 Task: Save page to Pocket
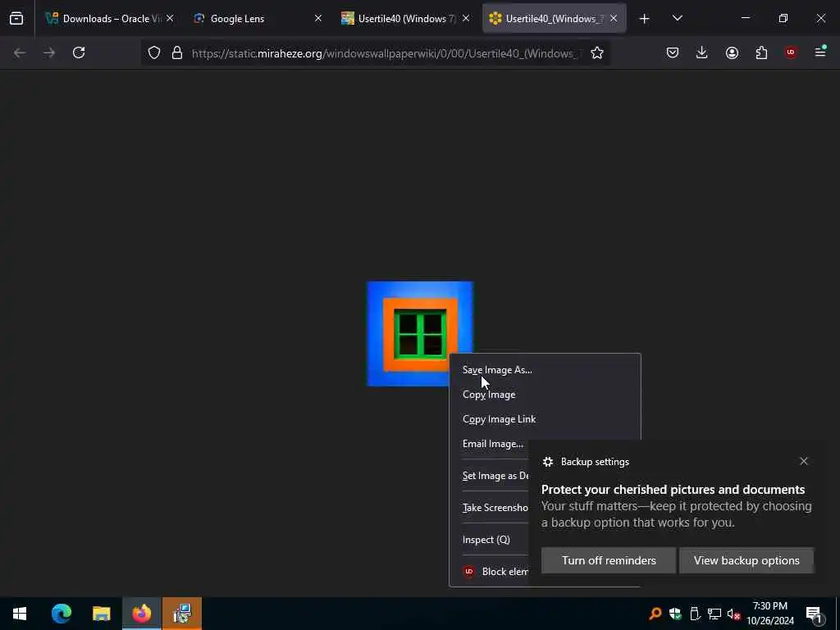point(673,52)
